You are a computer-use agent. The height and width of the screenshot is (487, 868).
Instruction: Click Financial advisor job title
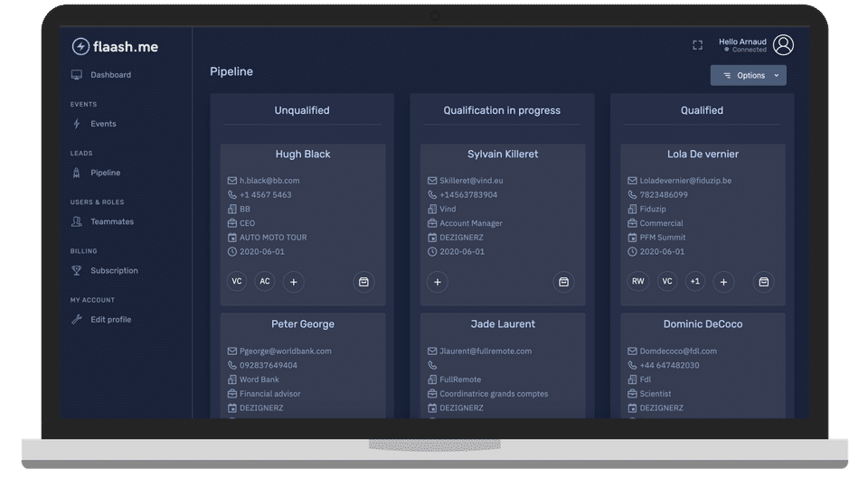click(x=270, y=393)
